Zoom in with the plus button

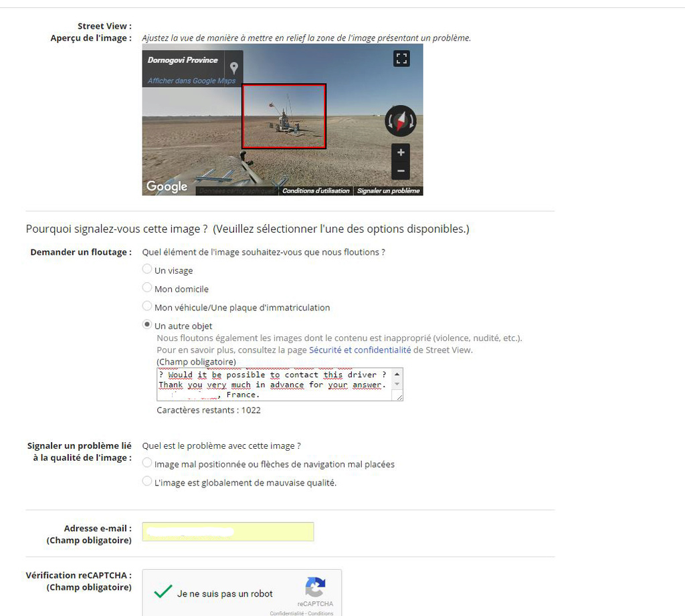coord(401,152)
